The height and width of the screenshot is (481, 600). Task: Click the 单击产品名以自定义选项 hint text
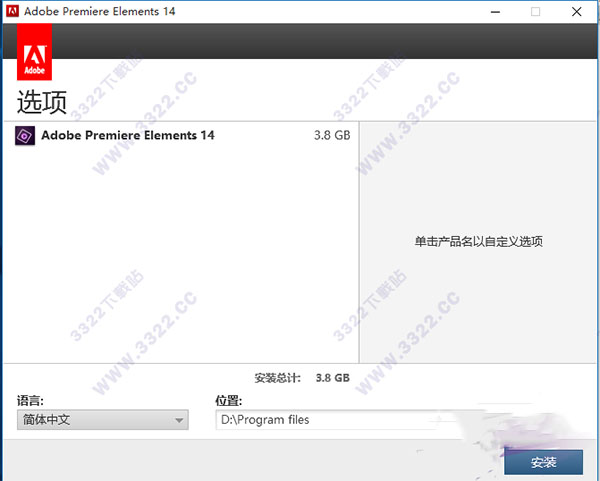(478, 242)
